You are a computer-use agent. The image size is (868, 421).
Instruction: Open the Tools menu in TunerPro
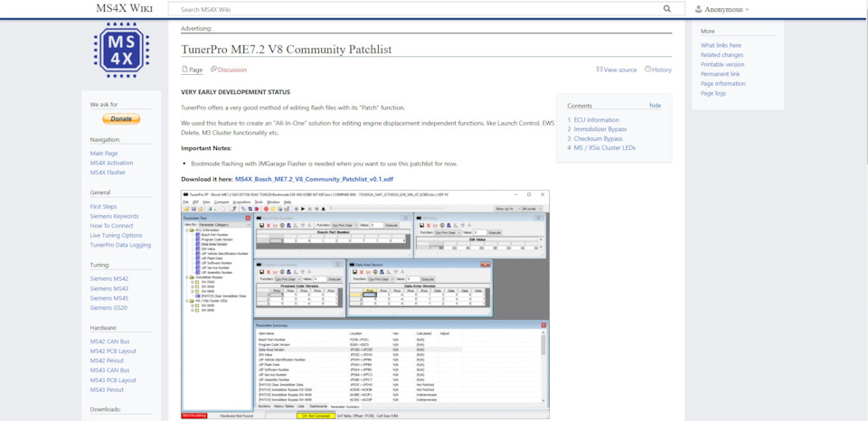(x=259, y=202)
